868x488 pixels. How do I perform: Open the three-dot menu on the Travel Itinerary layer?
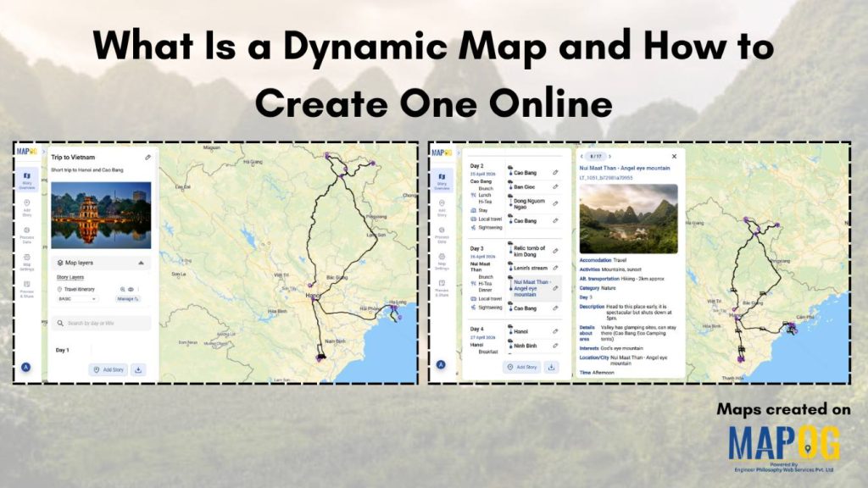[140, 289]
